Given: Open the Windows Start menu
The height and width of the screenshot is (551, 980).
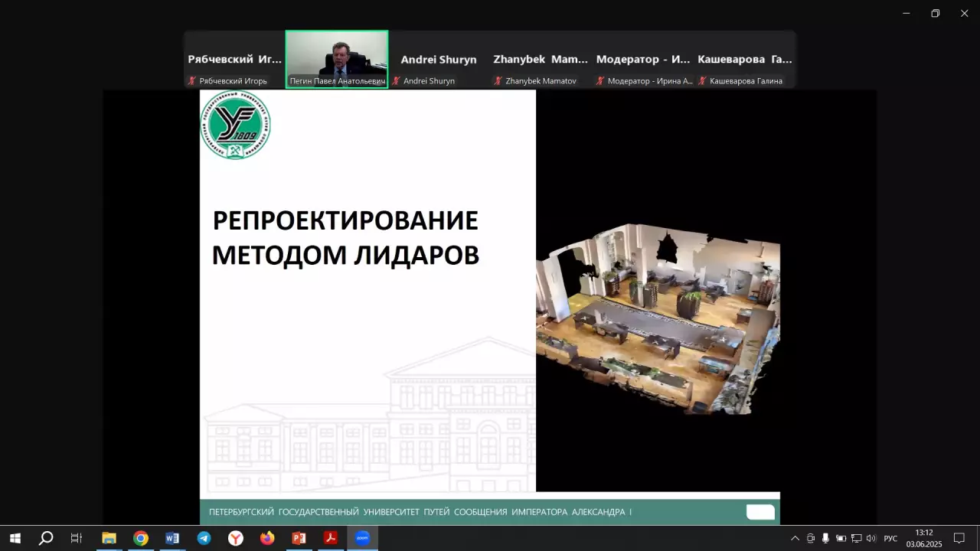Looking at the screenshot, I should click(x=15, y=538).
